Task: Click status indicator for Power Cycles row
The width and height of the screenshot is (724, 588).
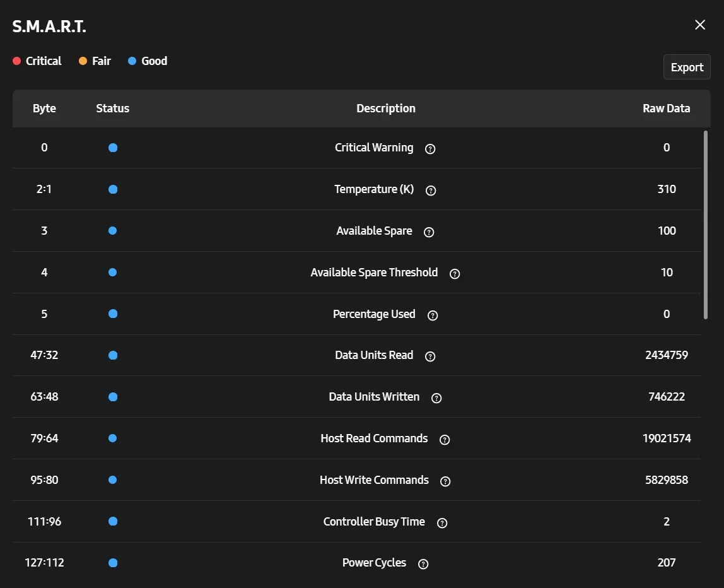Action: click(x=113, y=563)
